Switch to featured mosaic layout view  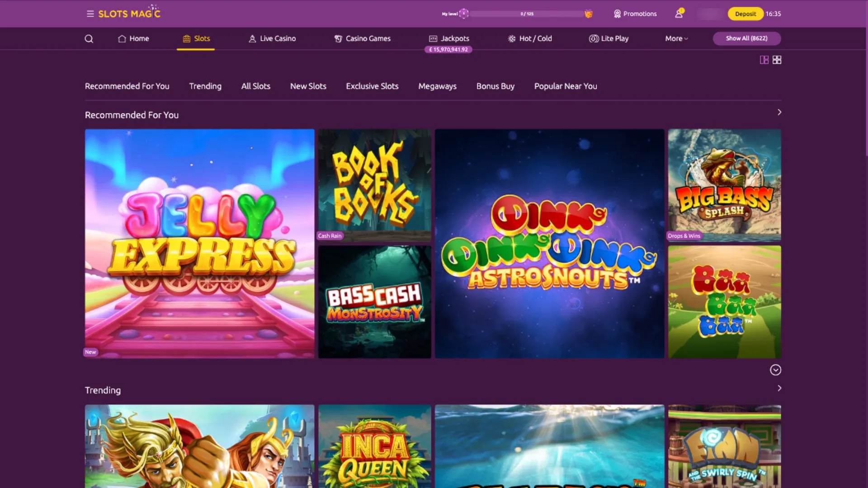click(764, 60)
